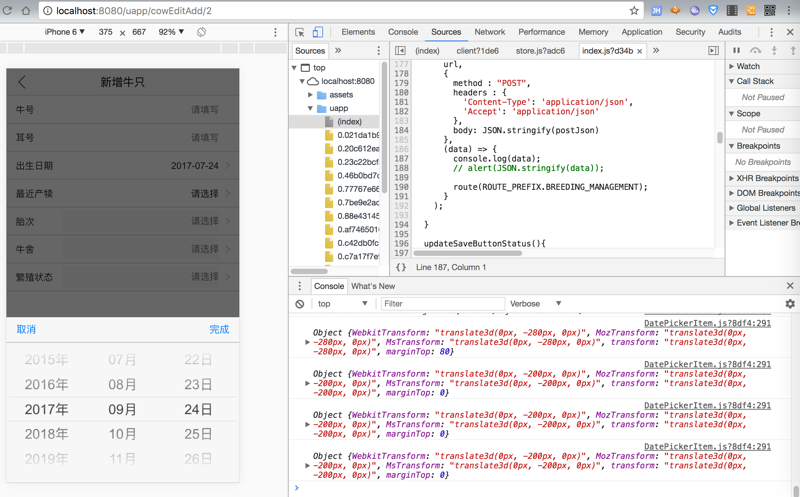Click the inspect element picker icon

[x=300, y=32]
